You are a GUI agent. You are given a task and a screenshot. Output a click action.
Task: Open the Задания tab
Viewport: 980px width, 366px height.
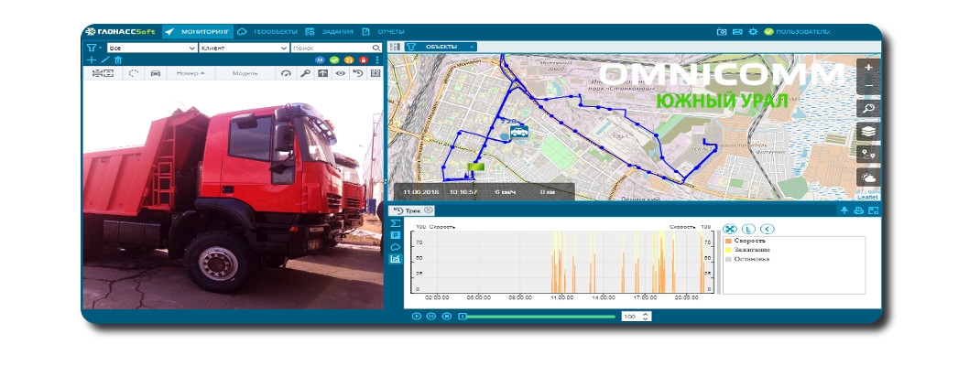[x=330, y=31]
